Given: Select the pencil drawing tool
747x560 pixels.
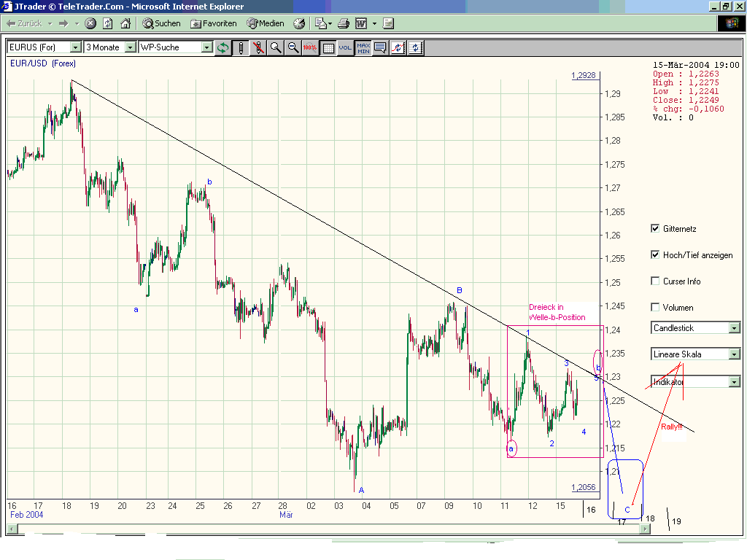Looking at the screenshot, I should point(241,47).
